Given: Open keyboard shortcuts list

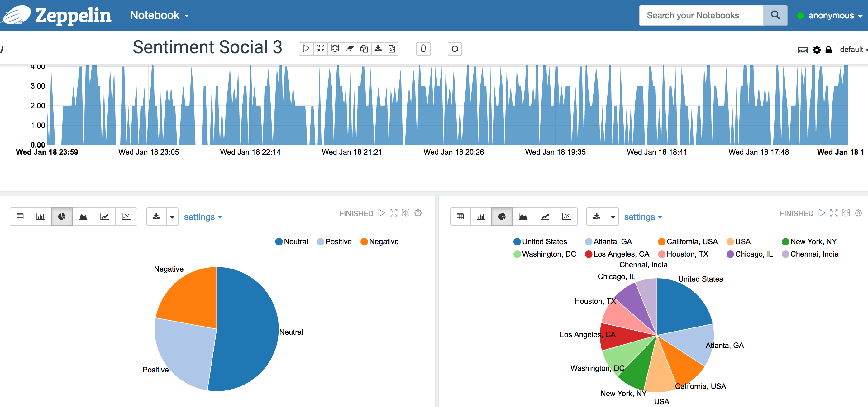Looking at the screenshot, I should 803,50.
